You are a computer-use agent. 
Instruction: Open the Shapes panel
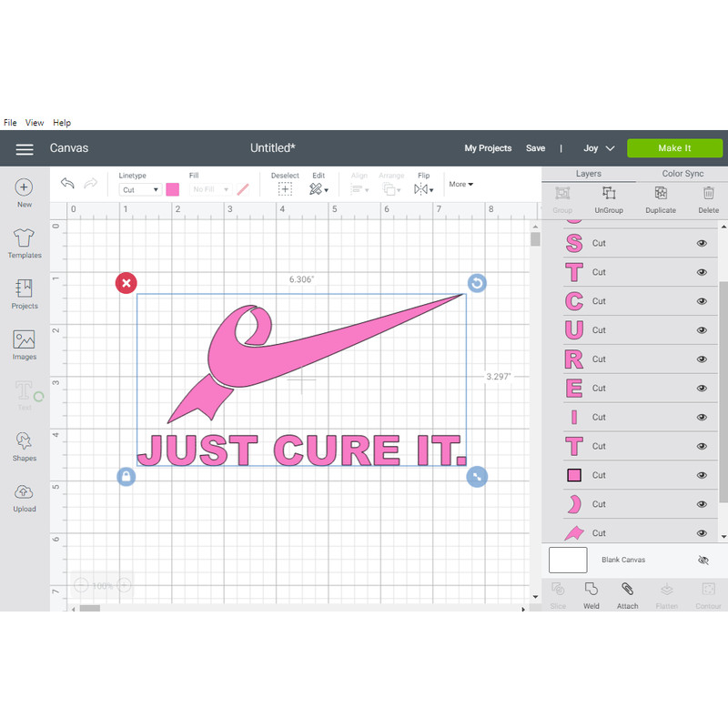coord(24,445)
